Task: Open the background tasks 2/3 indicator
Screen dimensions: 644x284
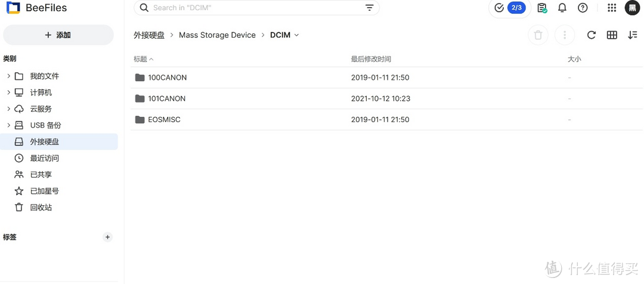Action: click(x=510, y=8)
